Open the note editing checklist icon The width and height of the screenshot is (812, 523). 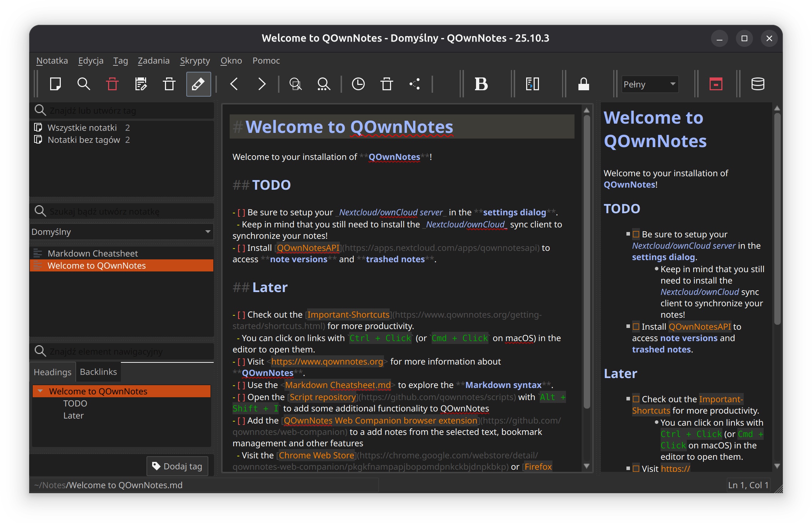click(x=141, y=84)
